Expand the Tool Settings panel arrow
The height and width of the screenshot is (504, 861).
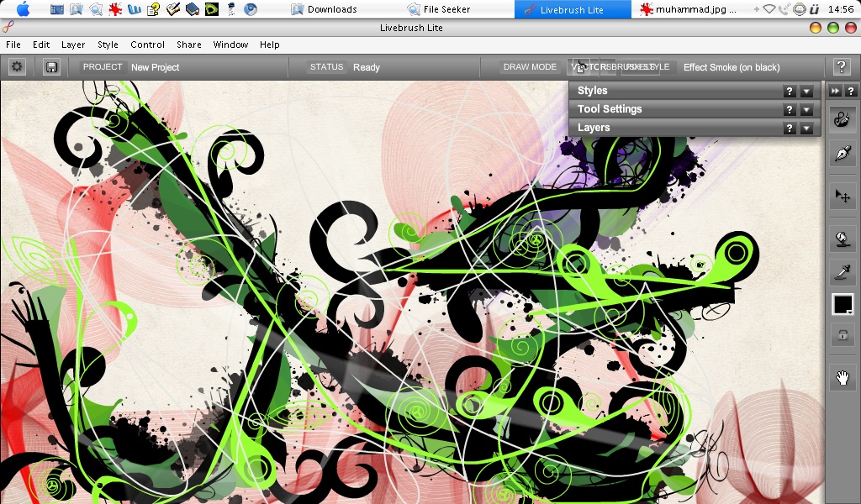click(806, 110)
